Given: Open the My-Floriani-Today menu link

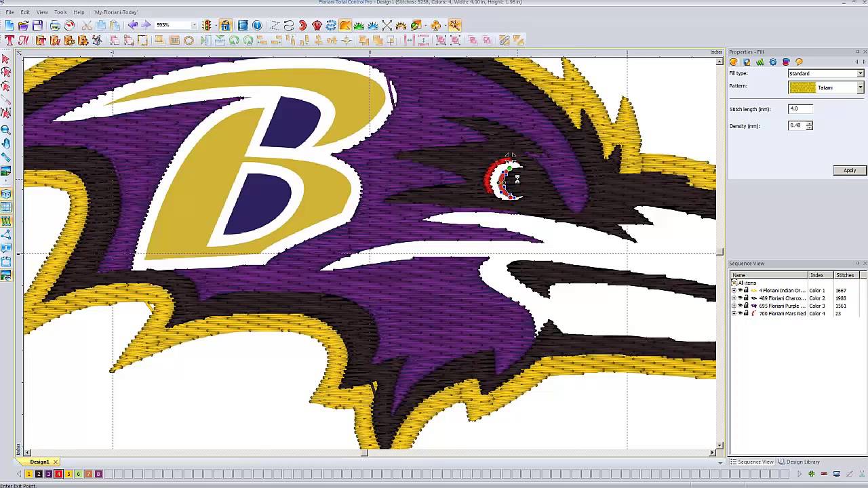Looking at the screenshot, I should (x=116, y=12).
